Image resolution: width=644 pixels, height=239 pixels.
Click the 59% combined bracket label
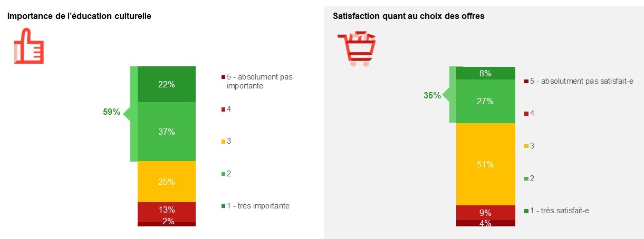point(111,112)
